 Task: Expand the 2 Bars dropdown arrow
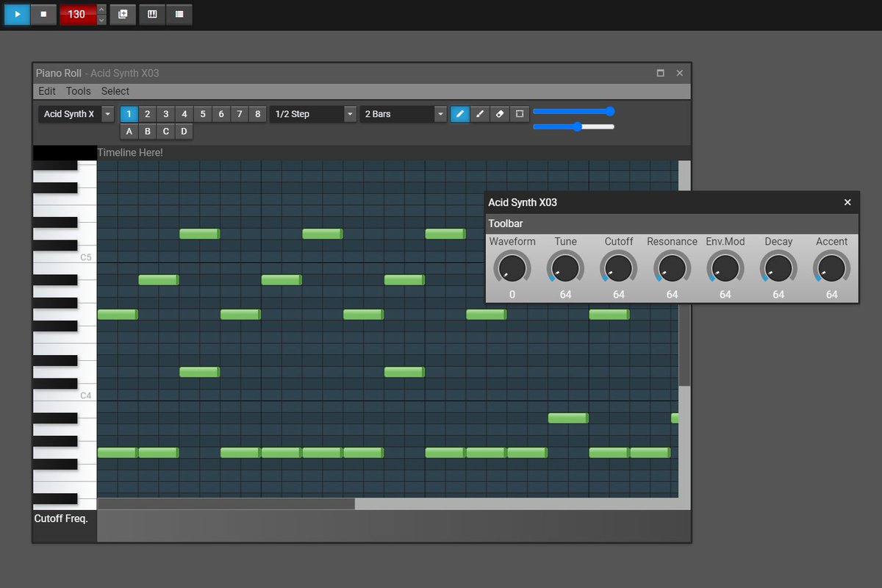(x=441, y=114)
